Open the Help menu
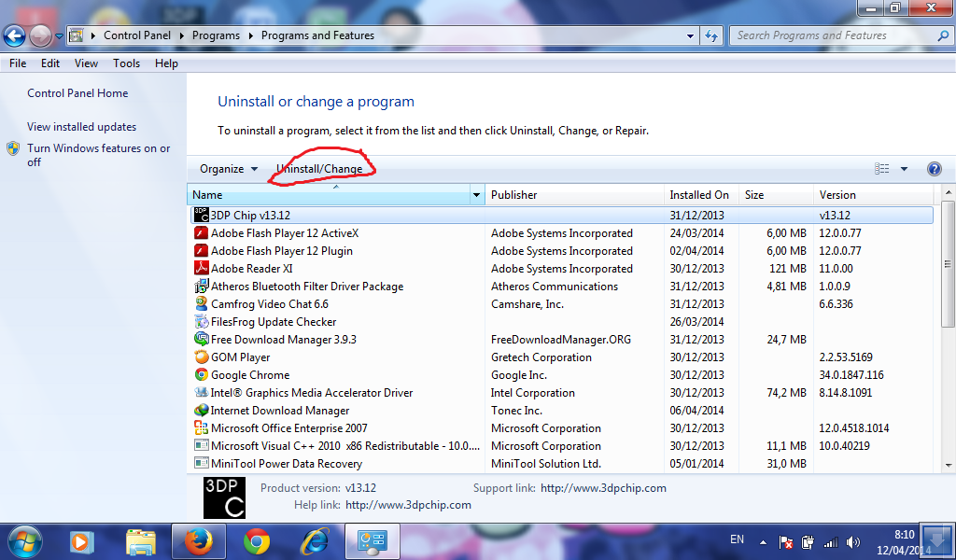The width and height of the screenshot is (956, 560). click(166, 63)
